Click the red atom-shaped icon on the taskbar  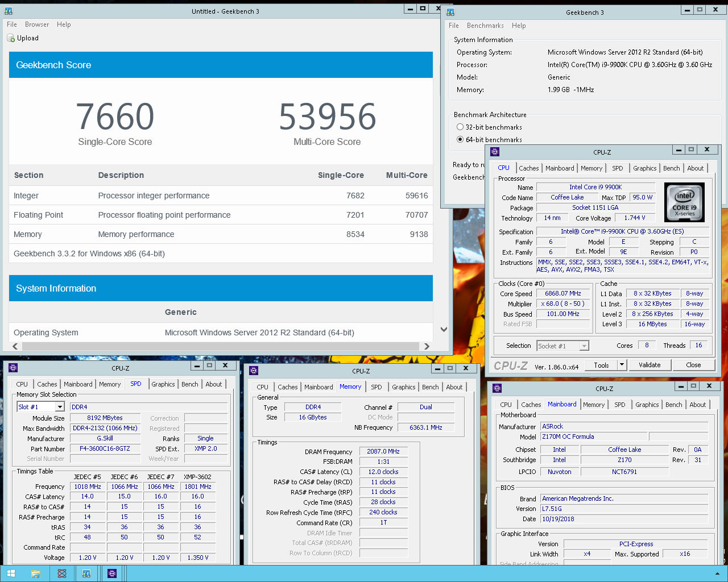tap(62, 573)
